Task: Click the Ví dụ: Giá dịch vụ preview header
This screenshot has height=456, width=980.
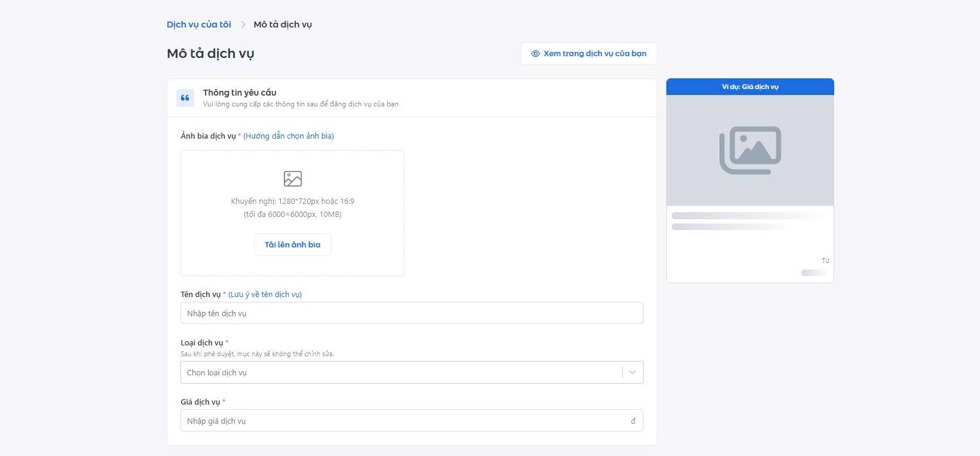Action: pyautogui.click(x=750, y=87)
